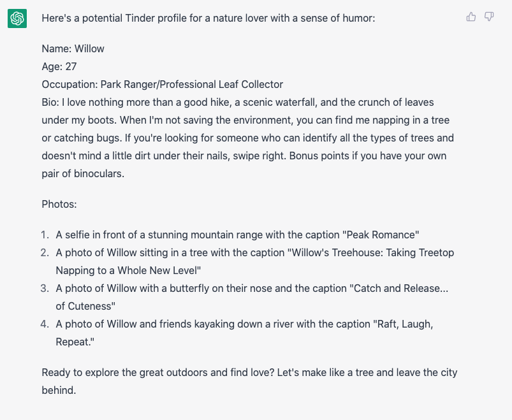Click the intro line about Tinder profile
Viewport: 512px width, 420px height.
pos(208,18)
